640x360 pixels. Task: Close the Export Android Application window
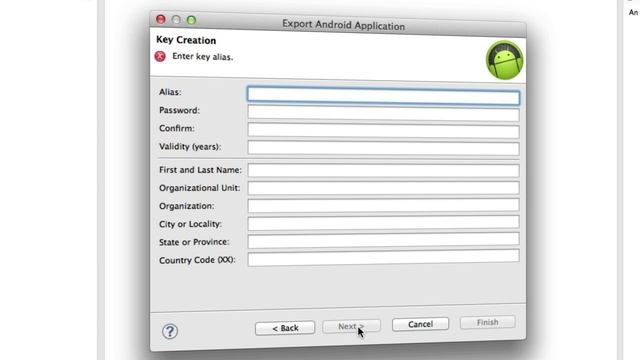[x=161, y=19]
